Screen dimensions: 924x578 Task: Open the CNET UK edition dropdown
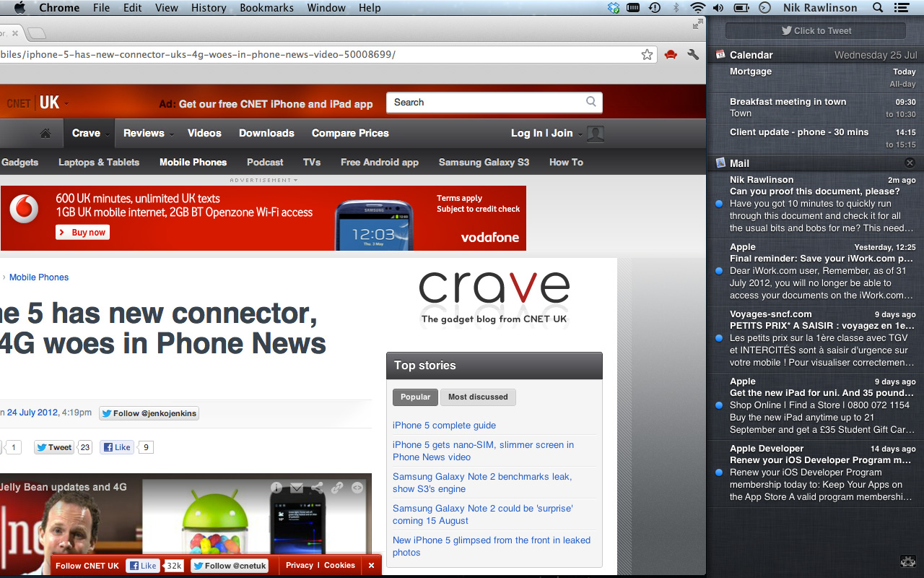[x=66, y=103]
